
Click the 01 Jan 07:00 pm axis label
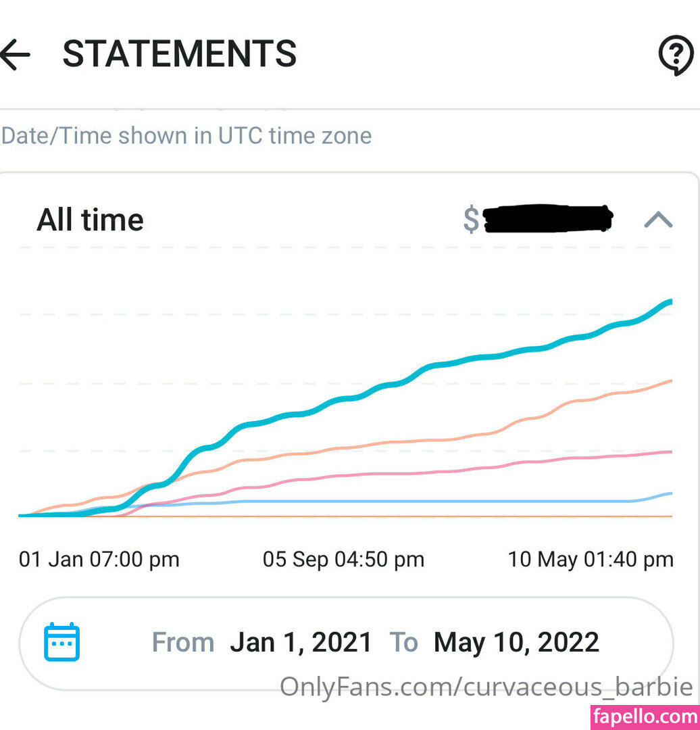pos(99,560)
